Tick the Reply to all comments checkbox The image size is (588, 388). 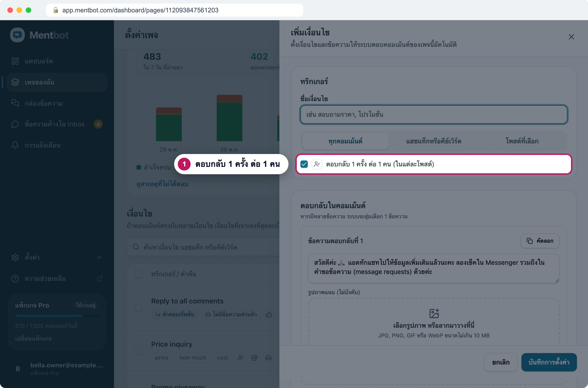coord(138,307)
